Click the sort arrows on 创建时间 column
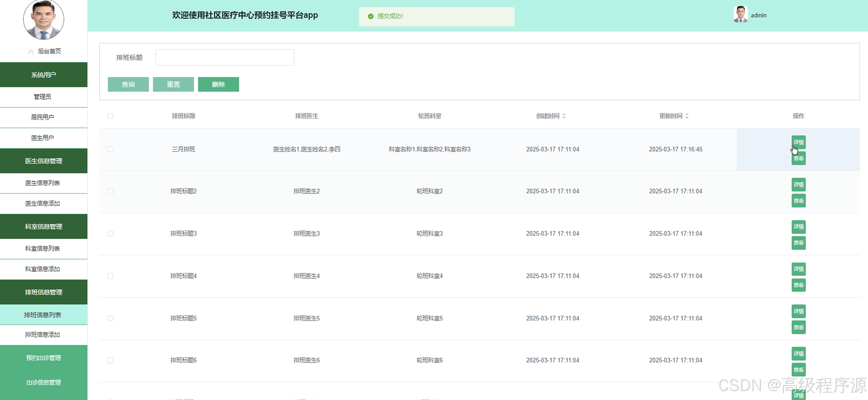 (564, 116)
